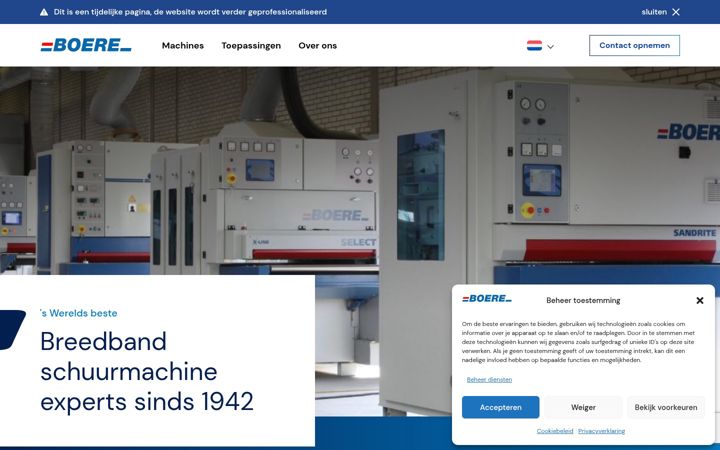Click the BOERE logo in the cookie dialog
This screenshot has width=720, height=450.
point(487,299)
